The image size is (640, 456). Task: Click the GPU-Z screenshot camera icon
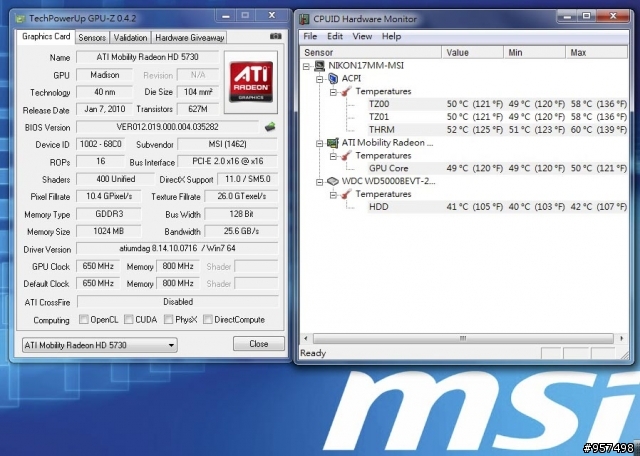(276, 36)
